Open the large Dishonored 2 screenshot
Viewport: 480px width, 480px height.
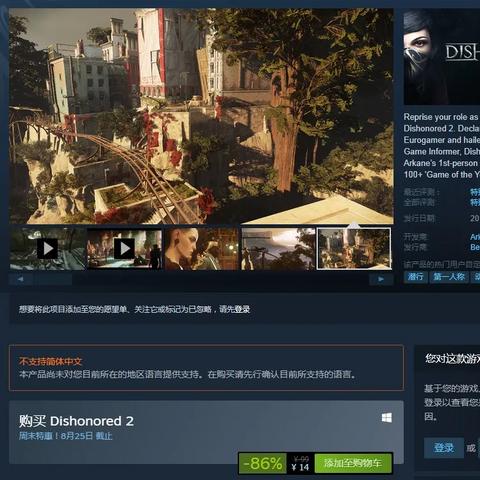point(201,116)
